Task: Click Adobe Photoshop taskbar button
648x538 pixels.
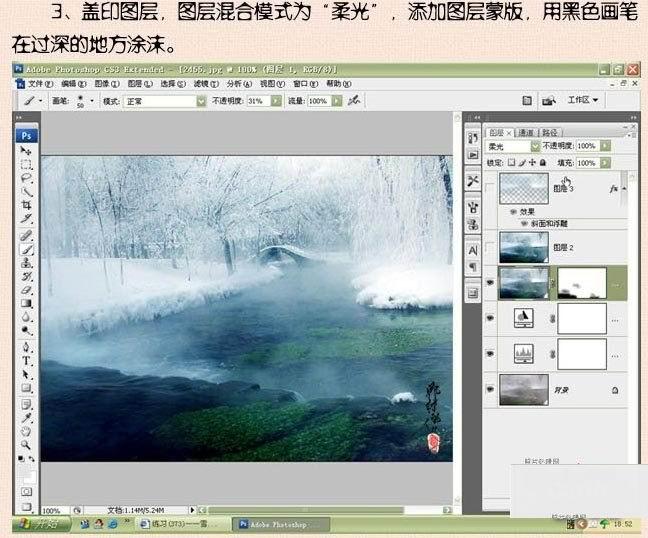Action: coord(280,524)
